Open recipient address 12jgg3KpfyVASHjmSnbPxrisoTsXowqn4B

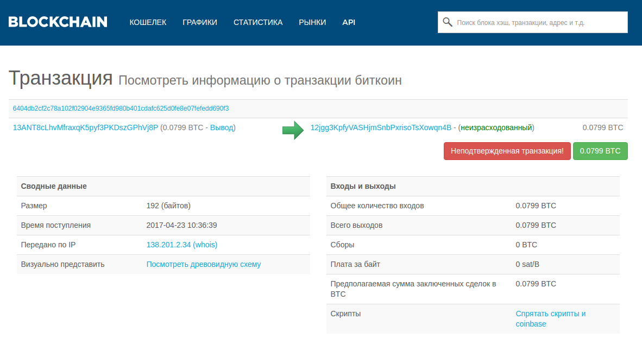pos(380,128)
